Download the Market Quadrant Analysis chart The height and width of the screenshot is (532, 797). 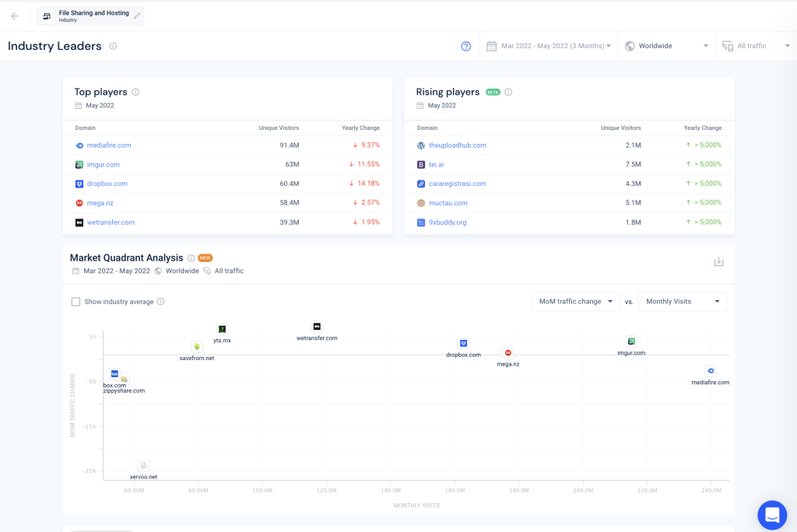point(718,262)
